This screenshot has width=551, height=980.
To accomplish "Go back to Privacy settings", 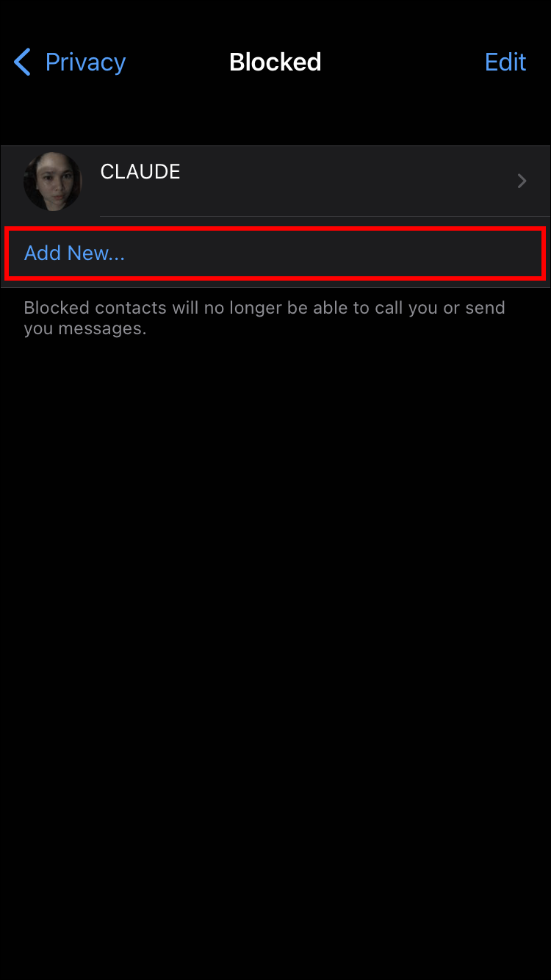I will 70,62.
